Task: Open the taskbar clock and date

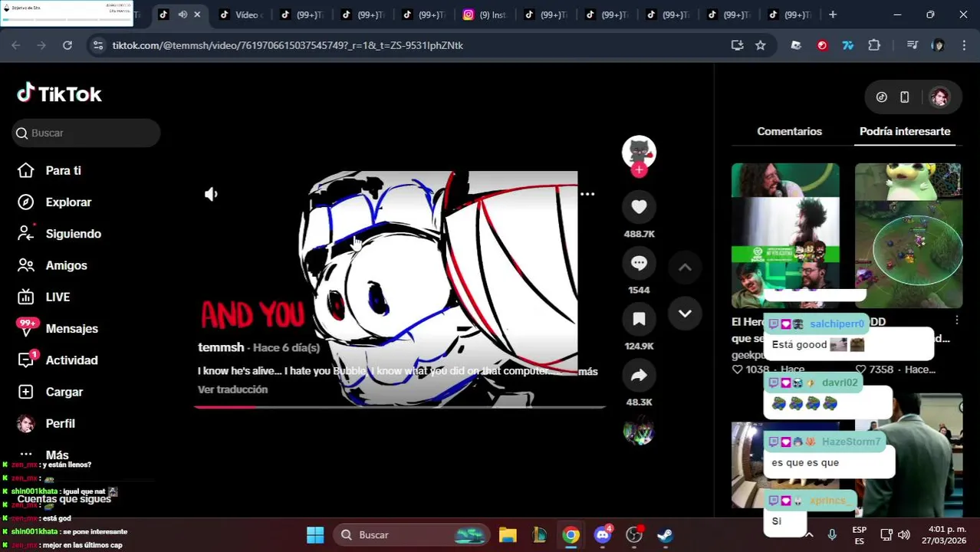Action: tap(944, 534)
